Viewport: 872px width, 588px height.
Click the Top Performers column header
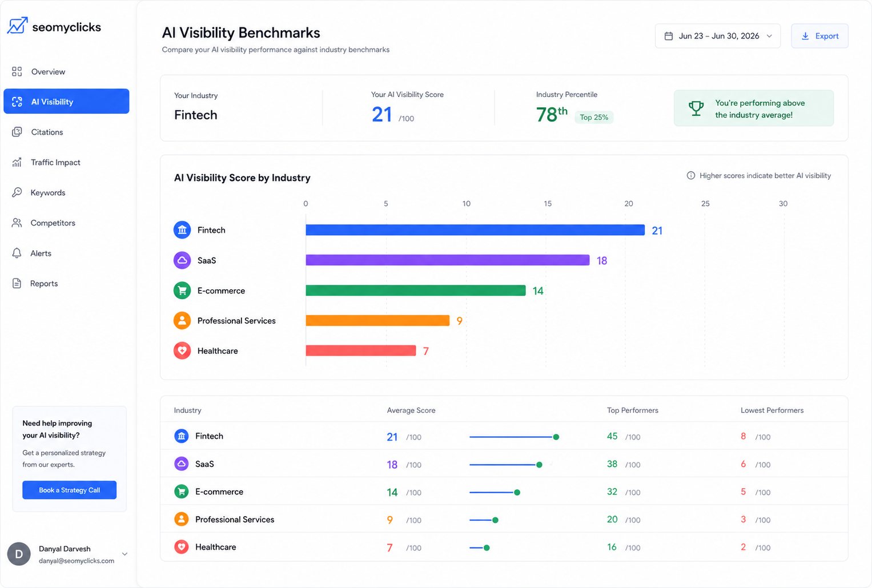tap(633, 410)
